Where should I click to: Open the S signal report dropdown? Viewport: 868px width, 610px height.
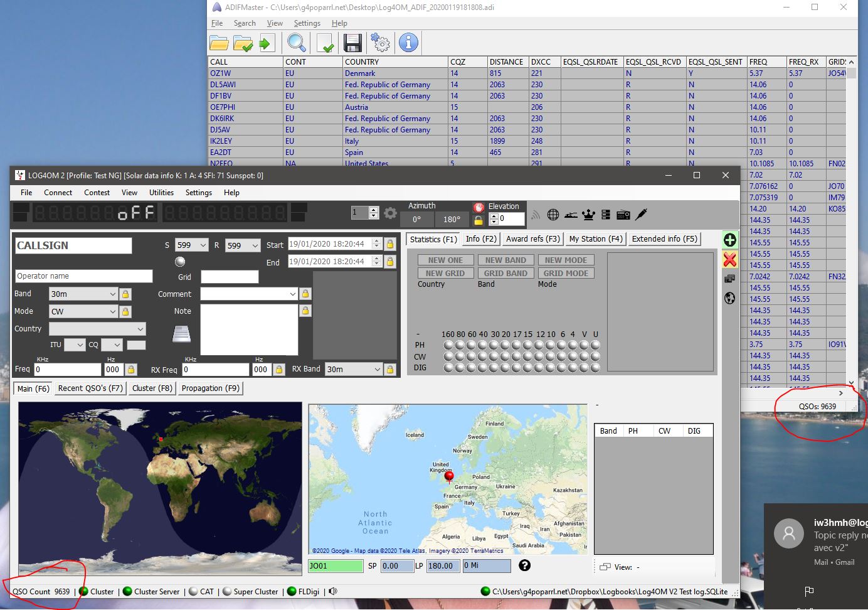191,245
